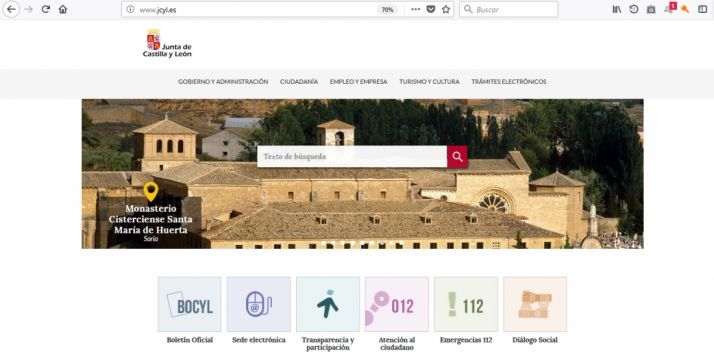Image resolution: width=714 pixels, height=360 pixels.
Task: Go back with the browser back arrow
Action: click(11, 9)
